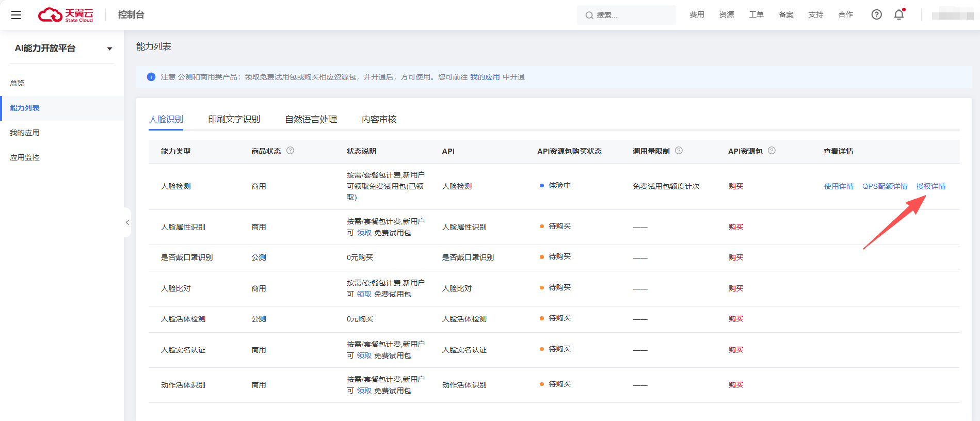Open 应用监控 in the sidebar
Image resolution: width=980 pixels, height=421 pixels.
(x=25, y=157)
